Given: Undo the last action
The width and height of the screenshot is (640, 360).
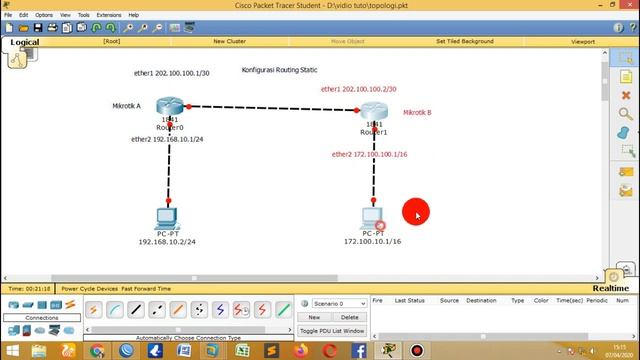Looking at the screenshot, I should pyautogui.click(x=96, y=28).
